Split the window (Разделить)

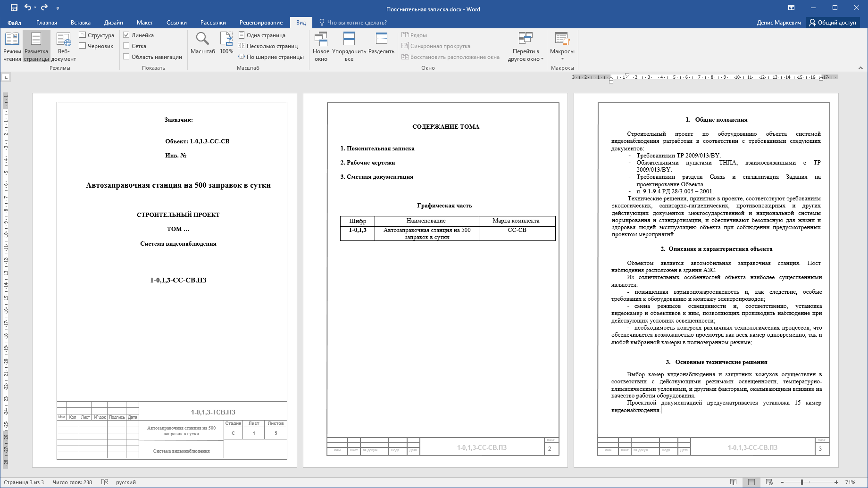point(381,43)
